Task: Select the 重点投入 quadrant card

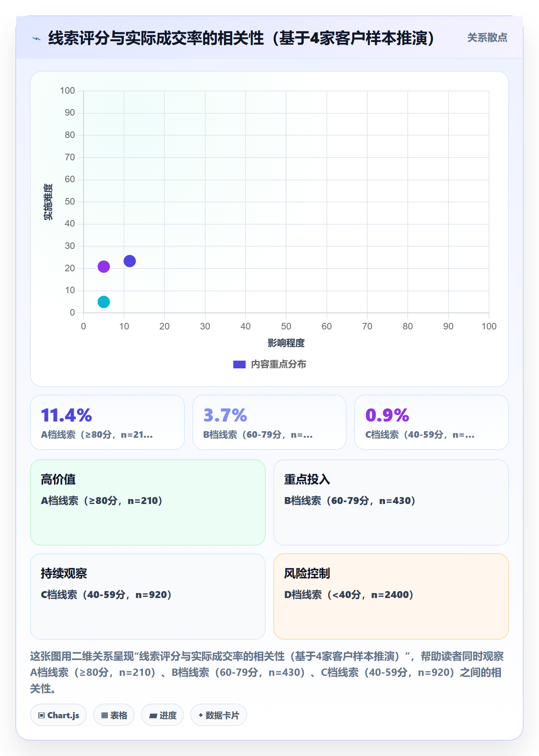Action: tap(391, 502)
